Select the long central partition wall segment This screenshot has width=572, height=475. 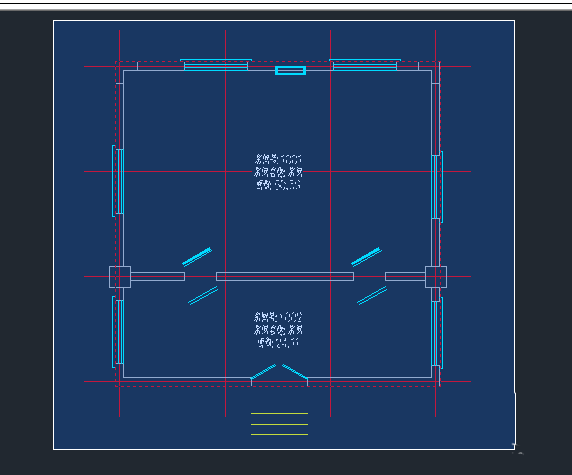(285, 277)
